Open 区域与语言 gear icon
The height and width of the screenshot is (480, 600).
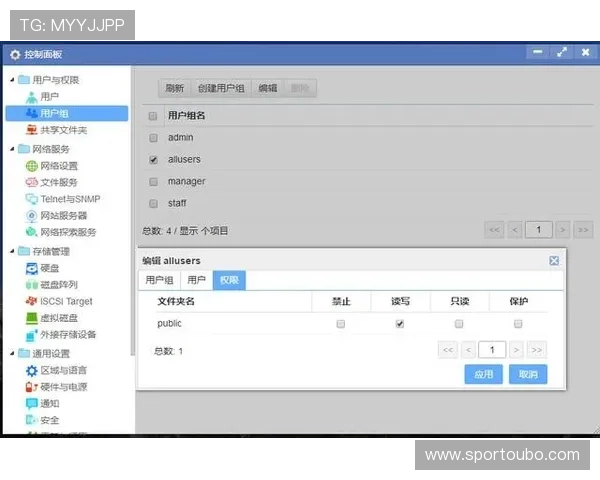pyautogui.click(x=31, y=371)
